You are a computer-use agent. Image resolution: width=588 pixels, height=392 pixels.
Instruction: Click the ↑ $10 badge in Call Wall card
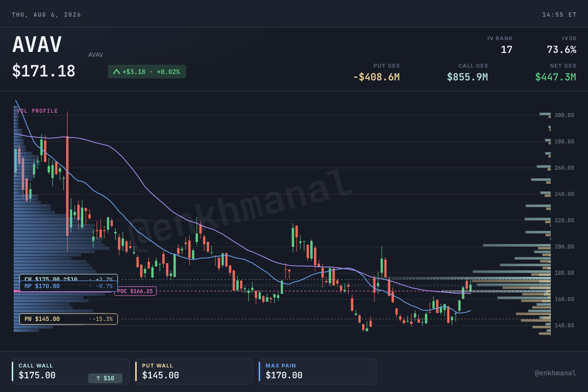105,378
